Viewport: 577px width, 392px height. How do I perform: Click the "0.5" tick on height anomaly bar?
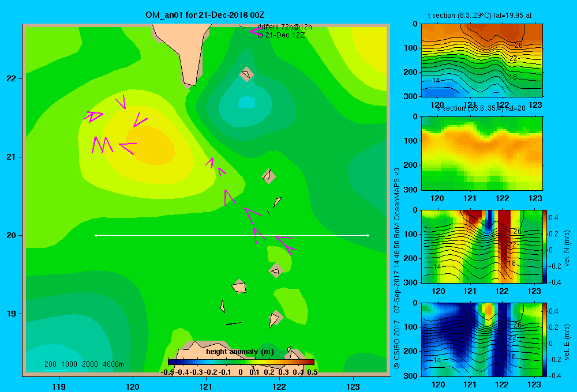[x=312, y=372]
